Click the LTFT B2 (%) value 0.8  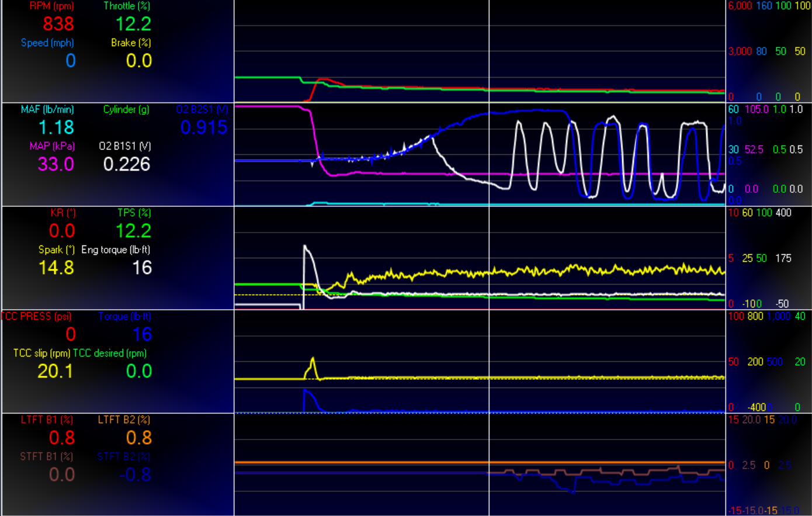(139, 438)
